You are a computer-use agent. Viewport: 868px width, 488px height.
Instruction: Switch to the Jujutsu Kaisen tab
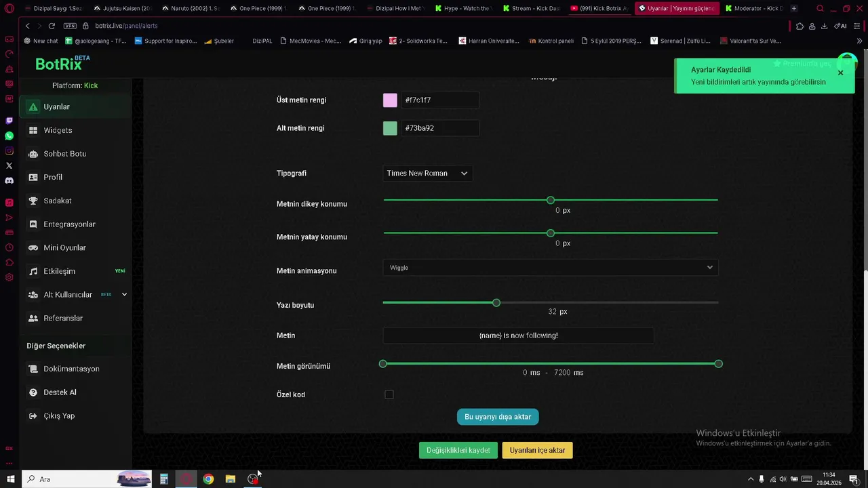click(123, 8)
